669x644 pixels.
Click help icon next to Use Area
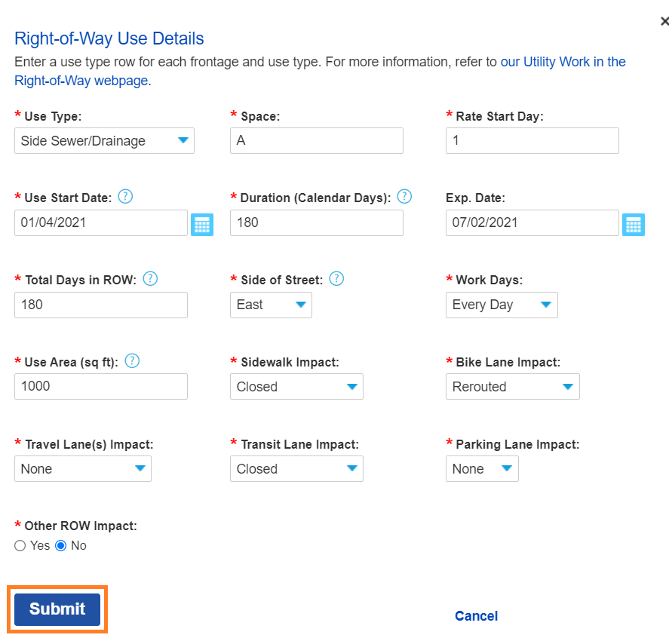point(132,361)
